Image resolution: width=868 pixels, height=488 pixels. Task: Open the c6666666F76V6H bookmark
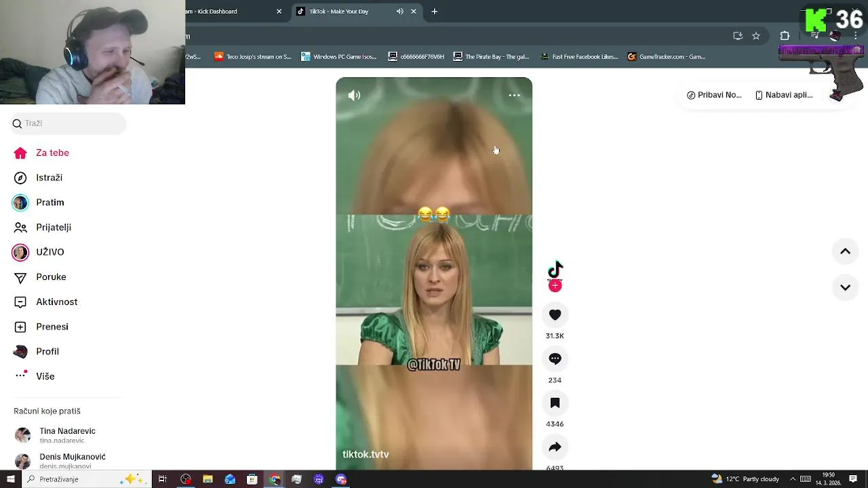click(416, 57)
